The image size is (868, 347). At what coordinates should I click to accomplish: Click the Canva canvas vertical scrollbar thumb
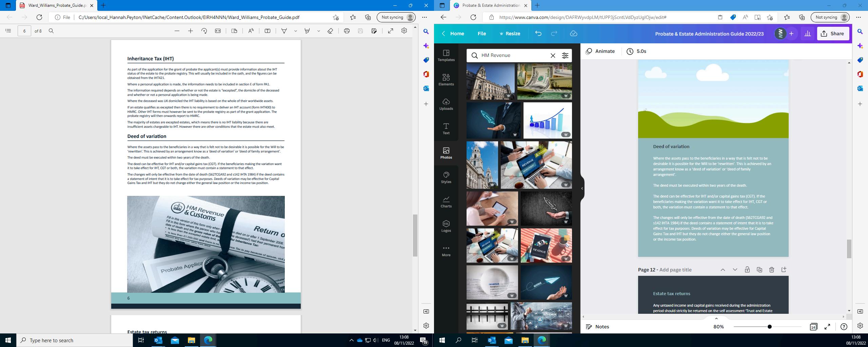pos(849,249)
